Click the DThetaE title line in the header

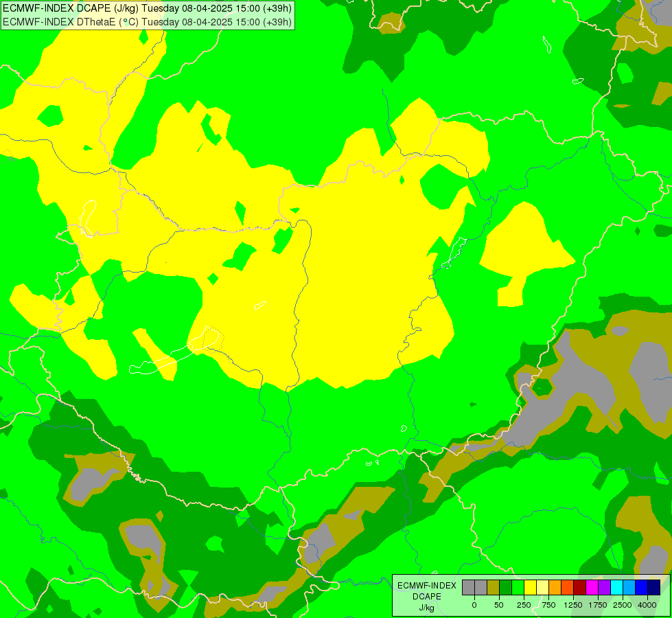tap(147, 22)
